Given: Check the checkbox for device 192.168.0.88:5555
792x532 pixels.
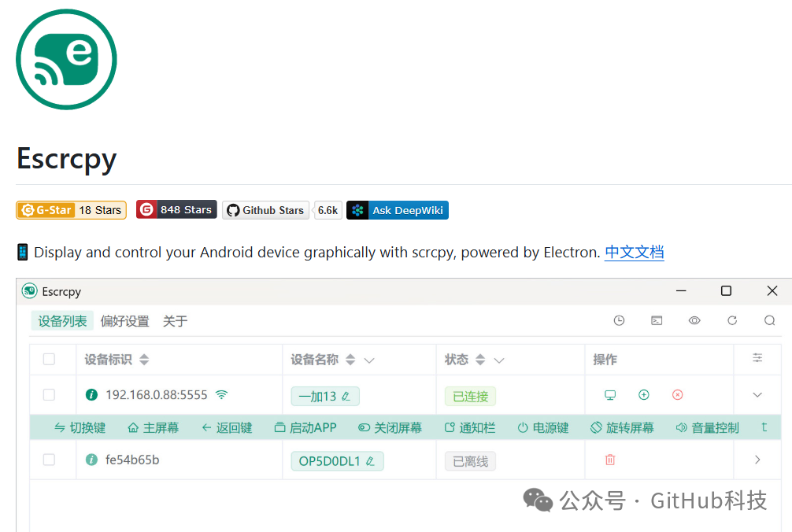Looking at the screenshot, I should coord(51,396).
